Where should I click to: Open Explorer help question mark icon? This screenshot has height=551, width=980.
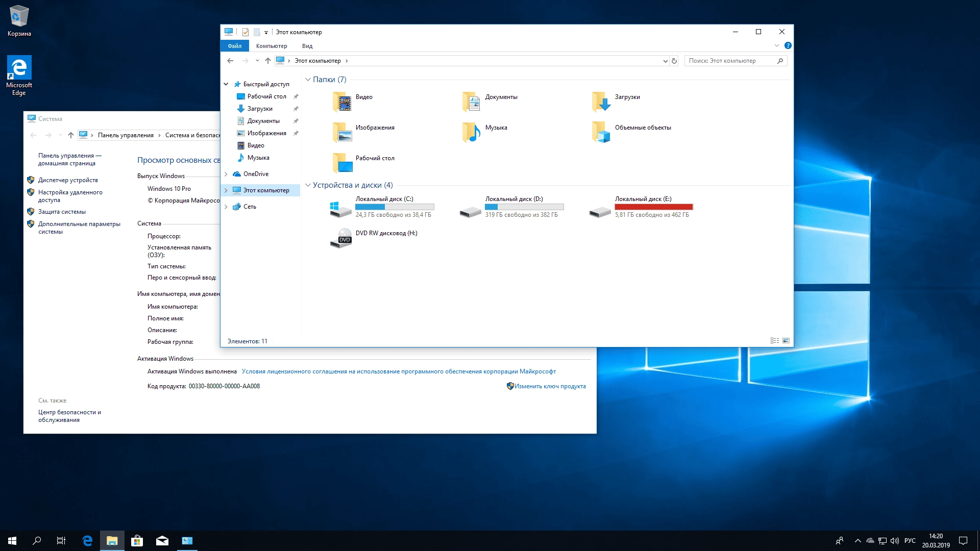(788, 45)
